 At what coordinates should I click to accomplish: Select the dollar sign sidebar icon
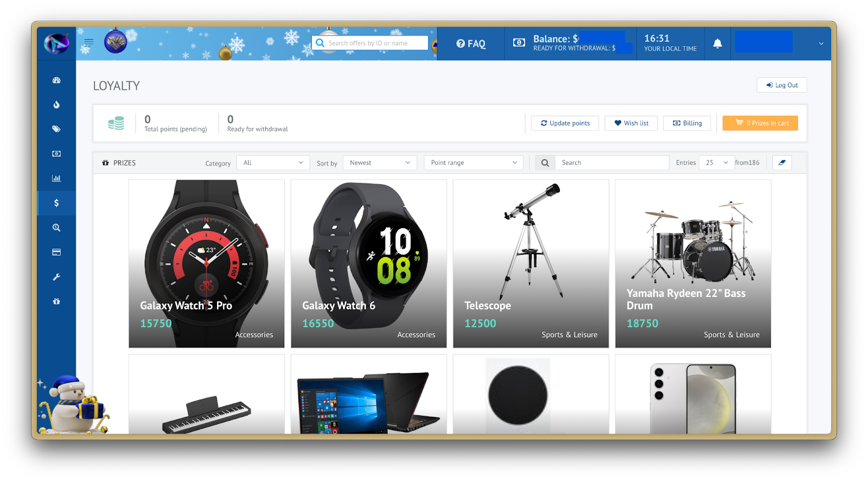56,203
